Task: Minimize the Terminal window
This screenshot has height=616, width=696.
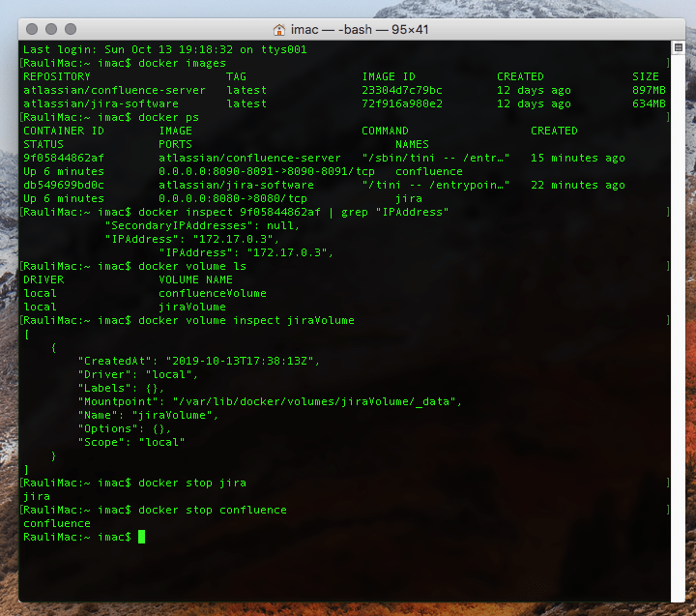Action: [x=50, y=29]
